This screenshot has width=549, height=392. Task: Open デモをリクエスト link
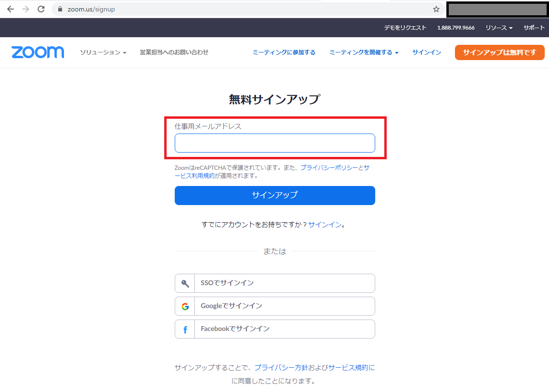405,28
